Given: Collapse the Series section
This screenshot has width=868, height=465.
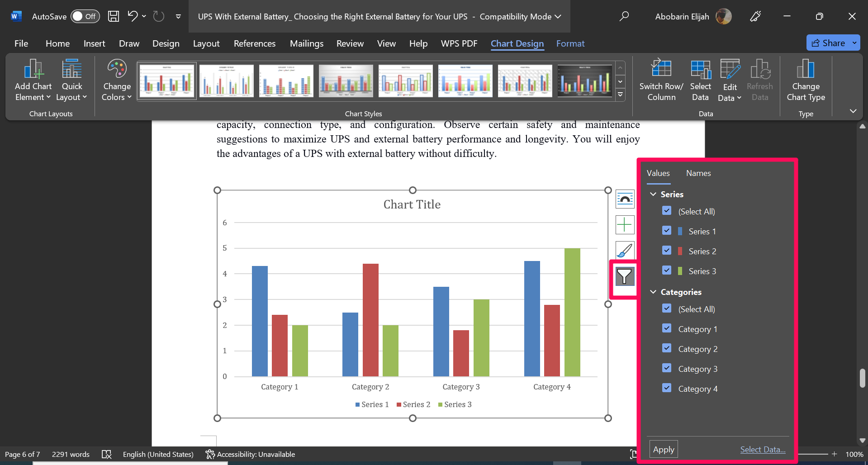Looking at the screenshot, I should tap(653, 194).
